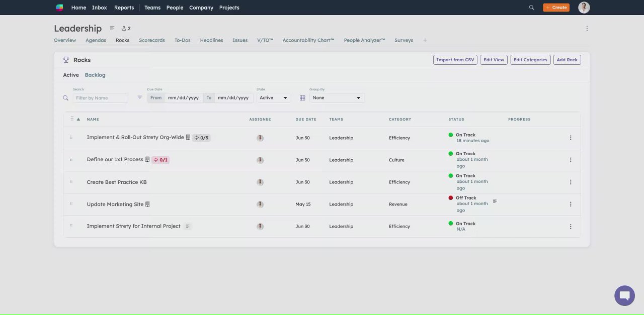The height and width of the screenshot is (315, 644).
Task: Open row menu for Define our 1x1 Process
Action: (570, 160)
